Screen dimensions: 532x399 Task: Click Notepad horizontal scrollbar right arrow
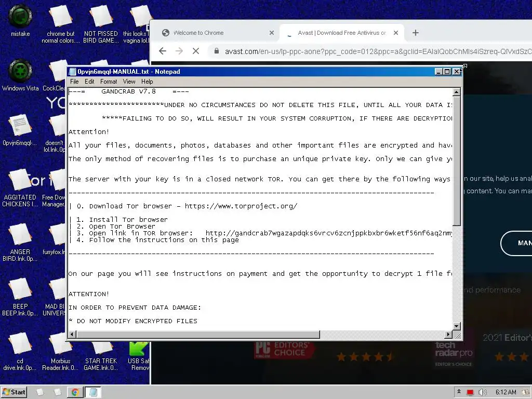click(x=448, y=335)
